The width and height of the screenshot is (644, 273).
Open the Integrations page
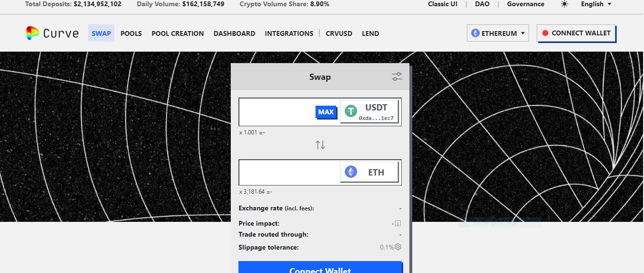[x=289, y=33]
